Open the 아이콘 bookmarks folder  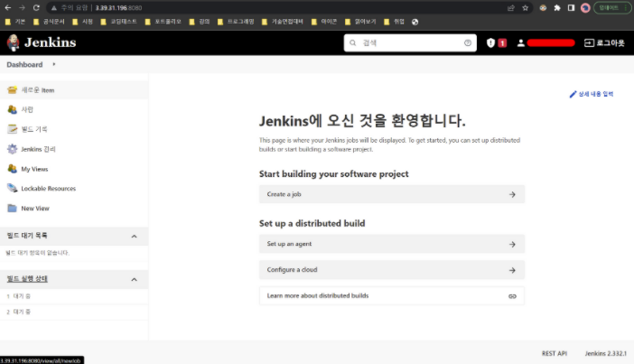pos(324,22)
